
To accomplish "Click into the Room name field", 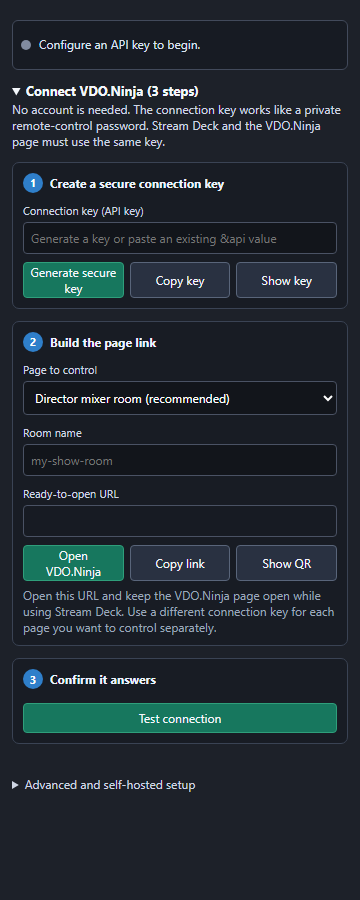I will [180, 460].
